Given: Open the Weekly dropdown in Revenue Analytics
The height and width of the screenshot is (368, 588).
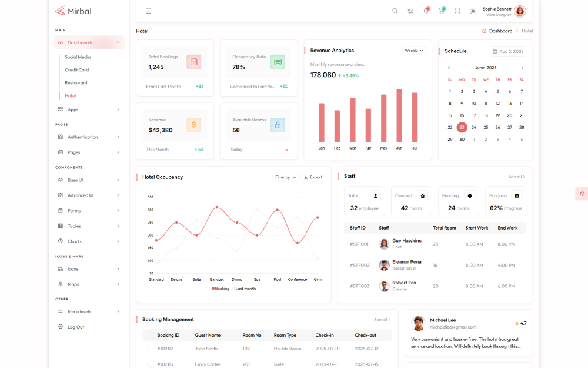Looking at the screenshot, I should (x=413, y=51).
